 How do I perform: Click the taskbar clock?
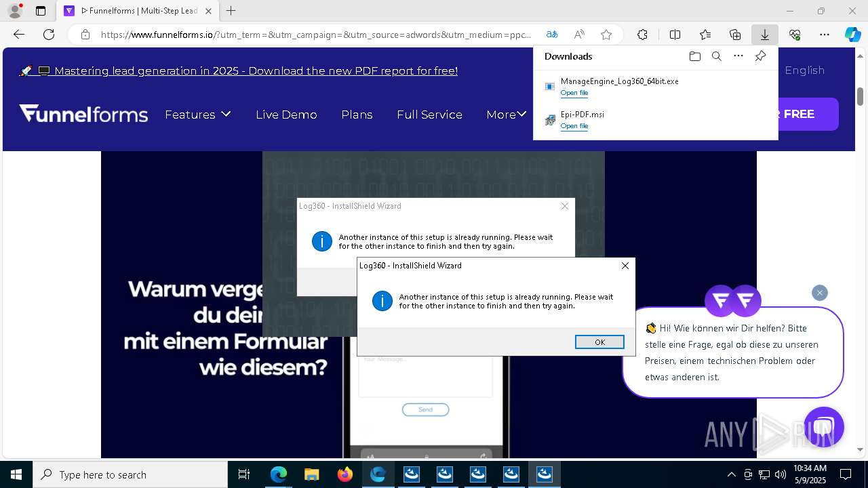coord(810,474)
